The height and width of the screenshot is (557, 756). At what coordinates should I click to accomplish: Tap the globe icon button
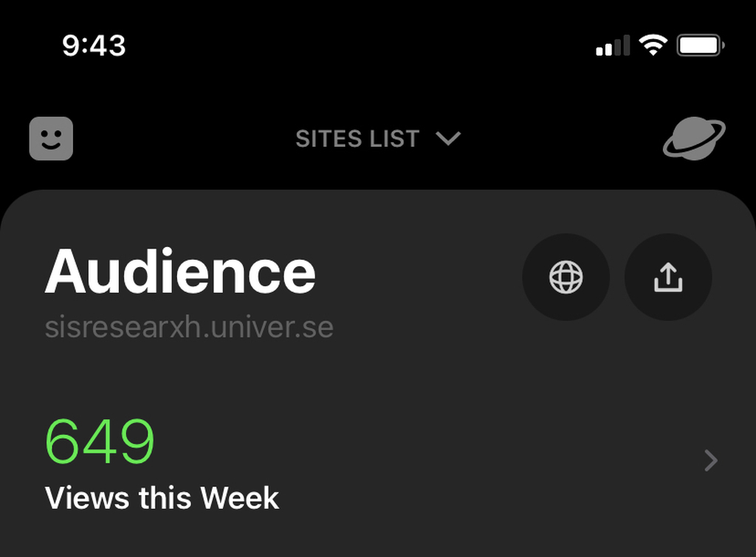coord(566,277)
